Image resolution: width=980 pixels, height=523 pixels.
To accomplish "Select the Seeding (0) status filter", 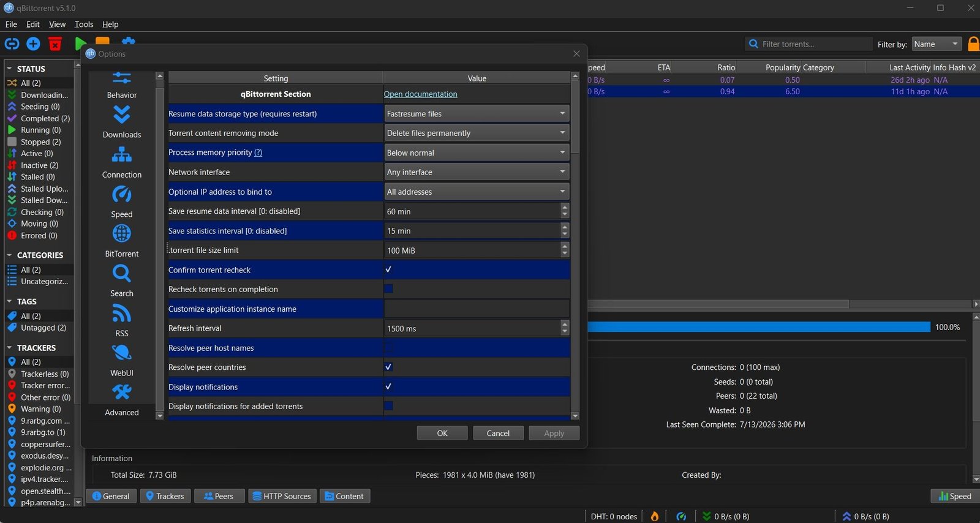I will pos(40,107).
